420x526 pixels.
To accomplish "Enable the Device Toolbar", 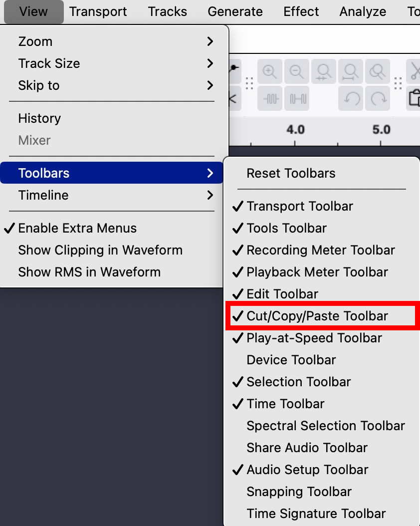I will click(291, 360).
